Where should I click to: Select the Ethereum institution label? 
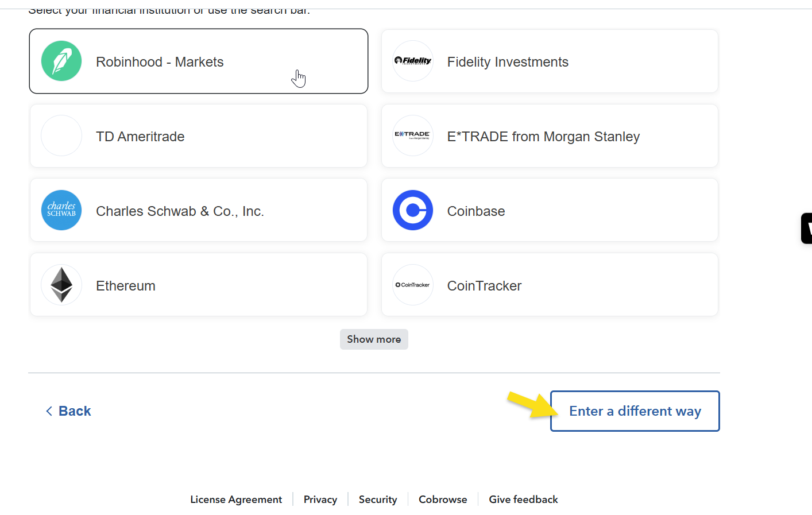pyautogui.click(x=126, y=286)
